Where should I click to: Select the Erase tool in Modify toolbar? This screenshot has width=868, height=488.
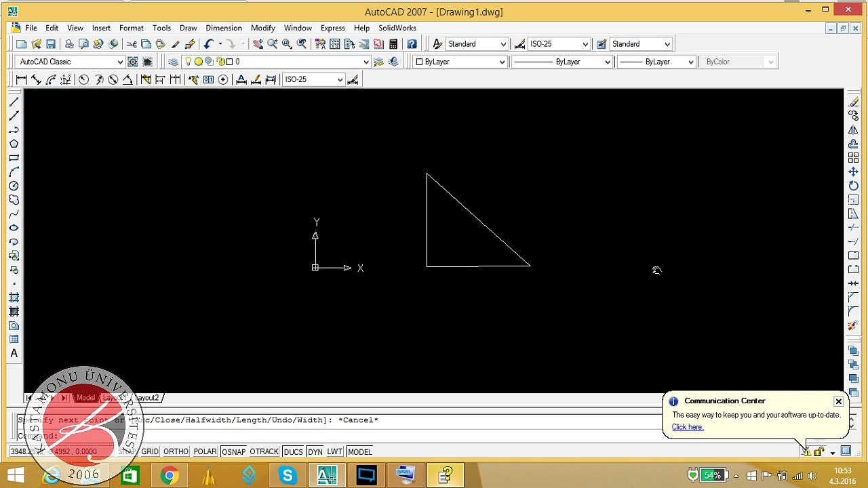pyautogui.click(x=853, y=102)
